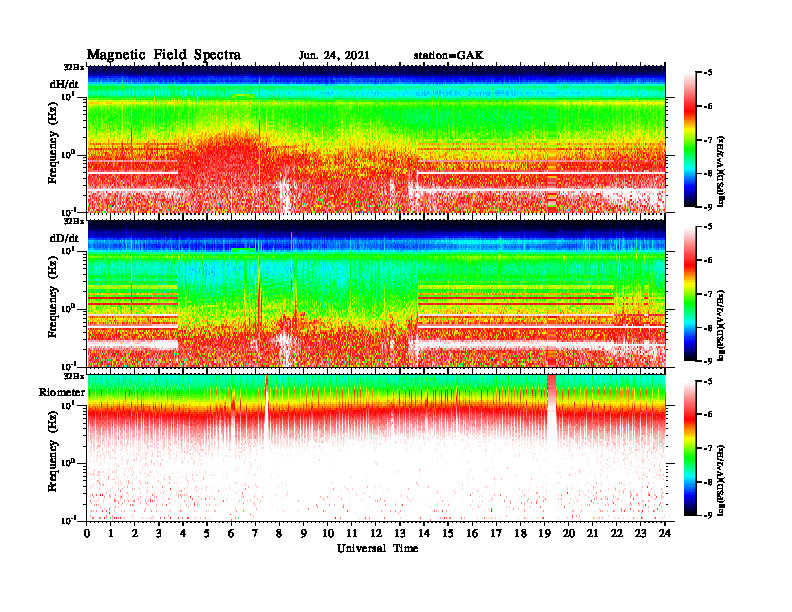The height and width of the screenshot is (612, 792).
Task: Click hour tick label "8" on the time axis
Action: 279,533
